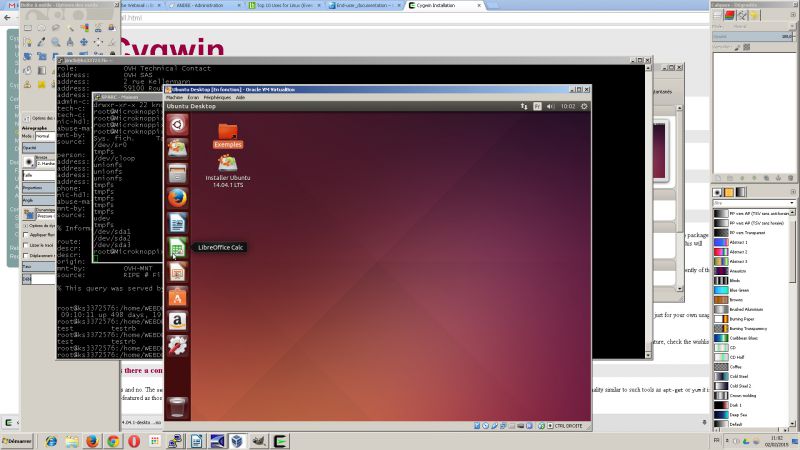
Task: Select the 'Abstract 1' gradient
Action: pos(753,242)
